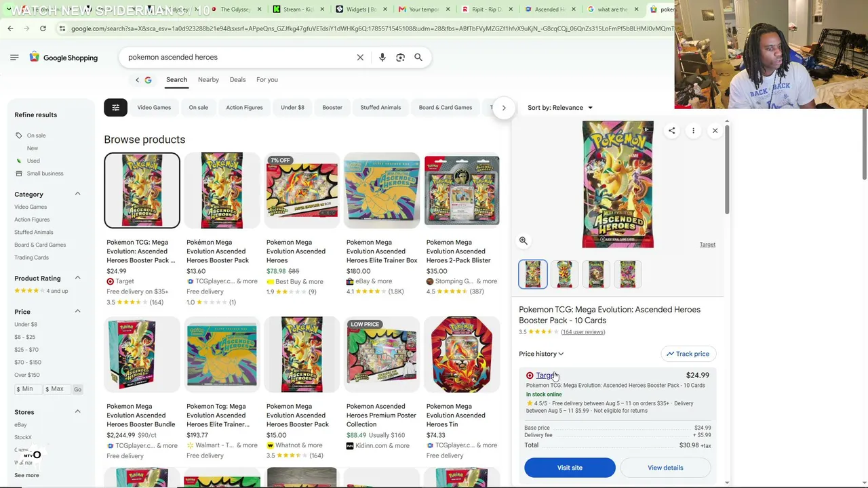
Task: Search by image with the Lens icon
Action: point(400,58)
